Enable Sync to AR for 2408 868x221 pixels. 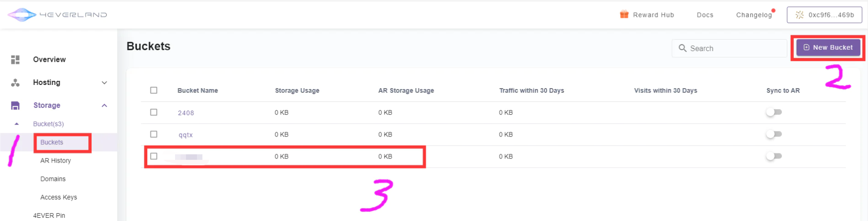click(774, 112)
